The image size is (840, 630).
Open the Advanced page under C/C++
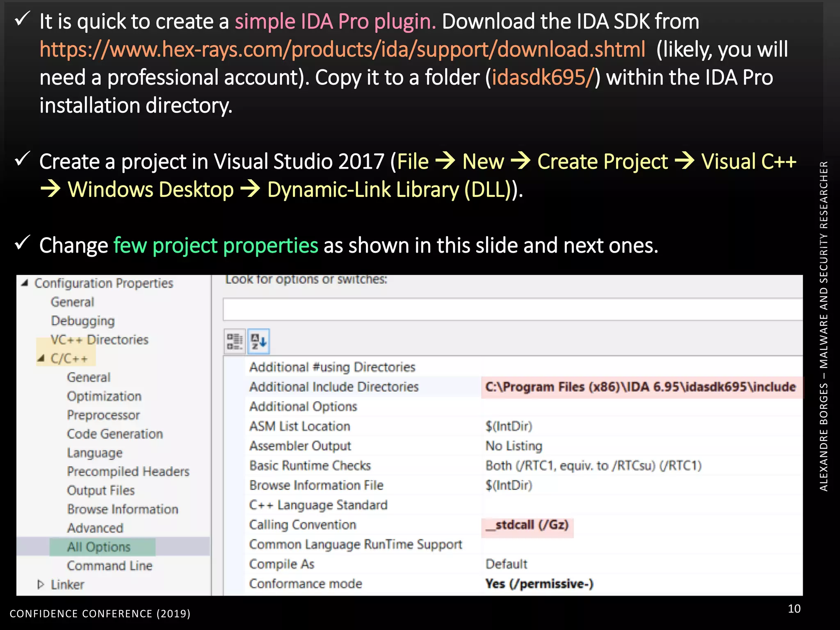(95, 528)
